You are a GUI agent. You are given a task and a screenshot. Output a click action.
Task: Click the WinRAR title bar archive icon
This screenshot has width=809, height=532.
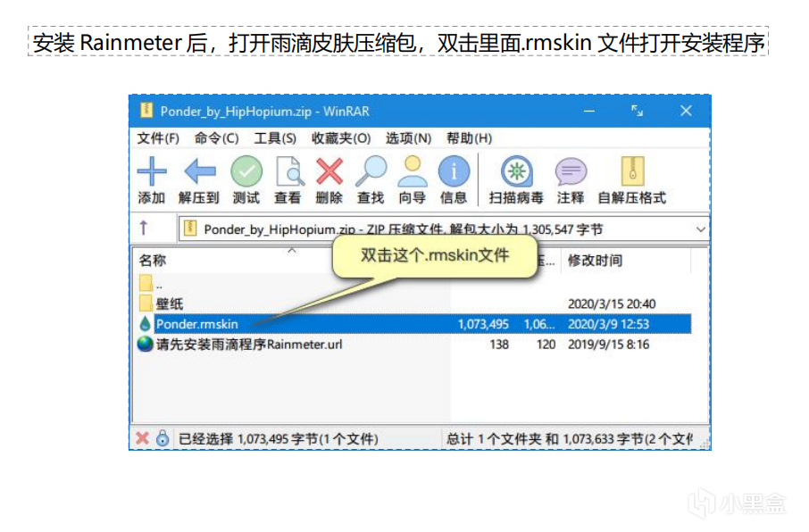pos(146,110)
